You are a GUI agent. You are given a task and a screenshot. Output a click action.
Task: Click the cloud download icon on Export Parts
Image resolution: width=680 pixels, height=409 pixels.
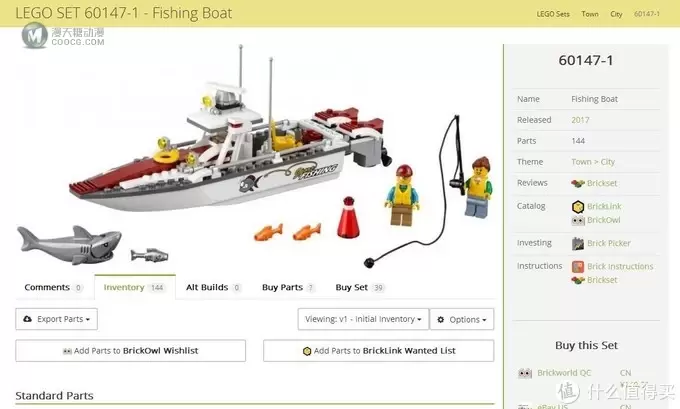(27, 319)
